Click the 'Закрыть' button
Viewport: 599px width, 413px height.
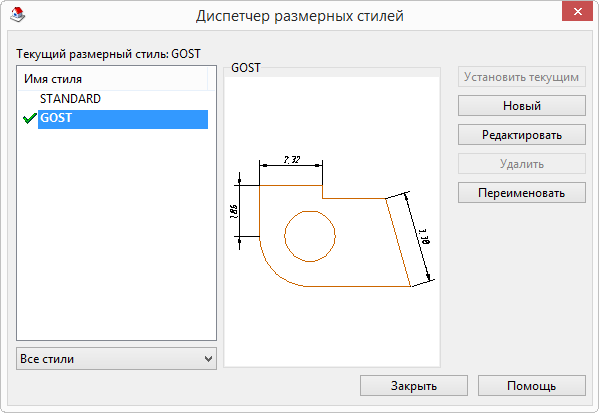tap(414, 386)
